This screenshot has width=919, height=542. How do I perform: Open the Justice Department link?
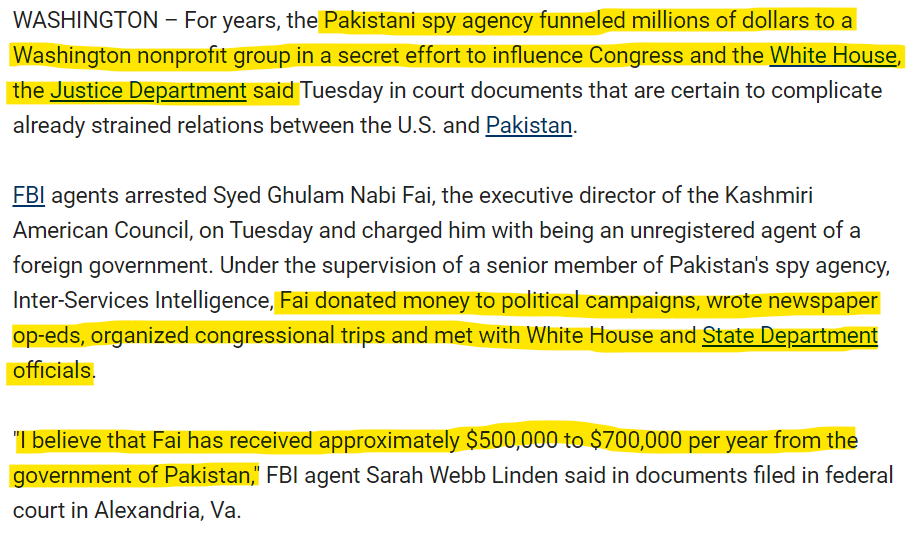click(x=148, y=91)
